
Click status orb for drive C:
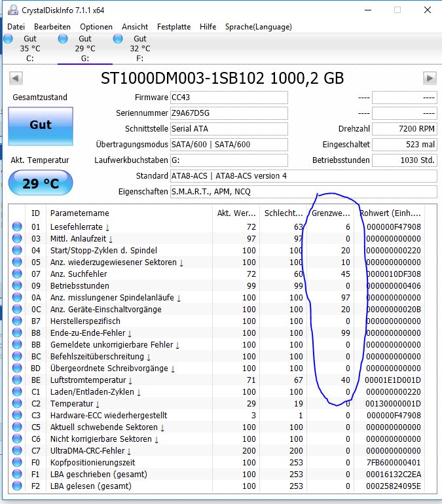click(x=8, y=39)
